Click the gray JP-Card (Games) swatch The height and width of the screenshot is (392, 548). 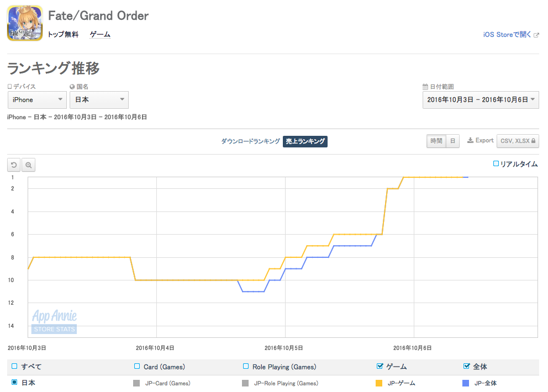[136, 383]
